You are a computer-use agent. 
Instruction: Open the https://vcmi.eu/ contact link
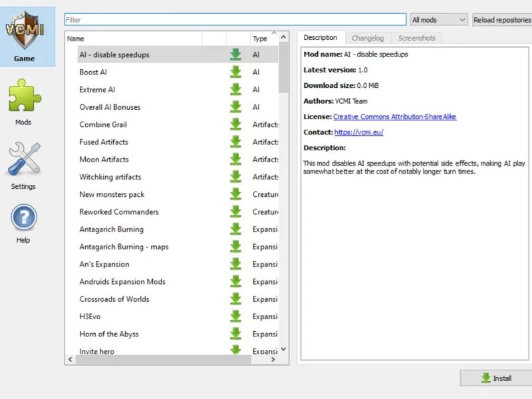pos(358,132)
